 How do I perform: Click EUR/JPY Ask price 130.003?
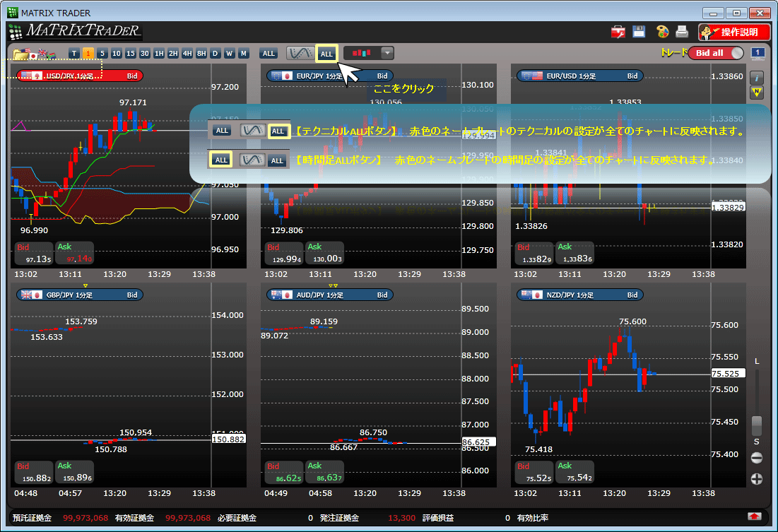(324, 253)
